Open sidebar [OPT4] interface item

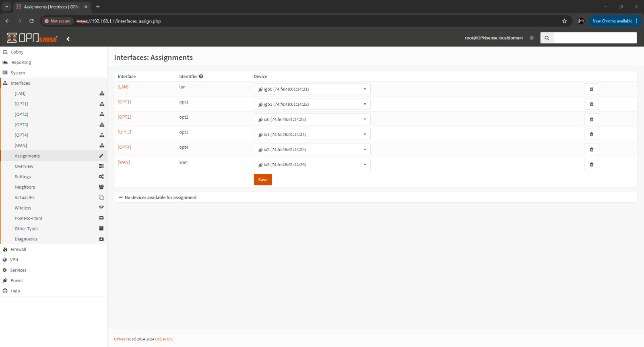pyautogui.click(x=54, y=135)
